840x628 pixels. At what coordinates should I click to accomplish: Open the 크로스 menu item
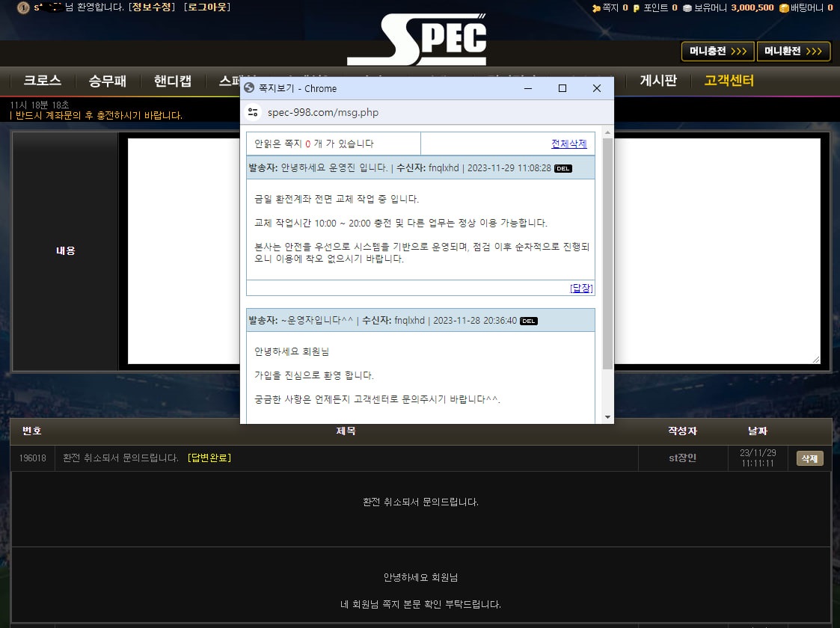[41, 81]
